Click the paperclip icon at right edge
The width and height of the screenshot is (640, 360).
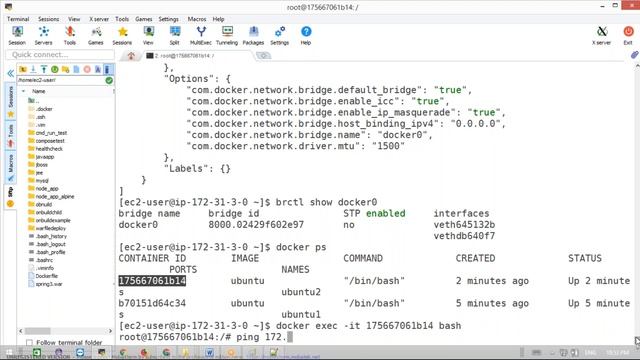pyautogui.click(x=634, y=55)
